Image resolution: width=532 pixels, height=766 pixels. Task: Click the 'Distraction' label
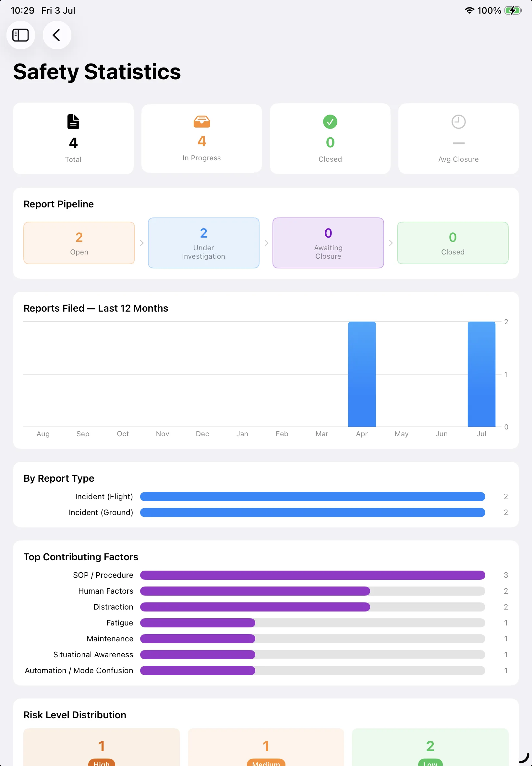point(113,607)
